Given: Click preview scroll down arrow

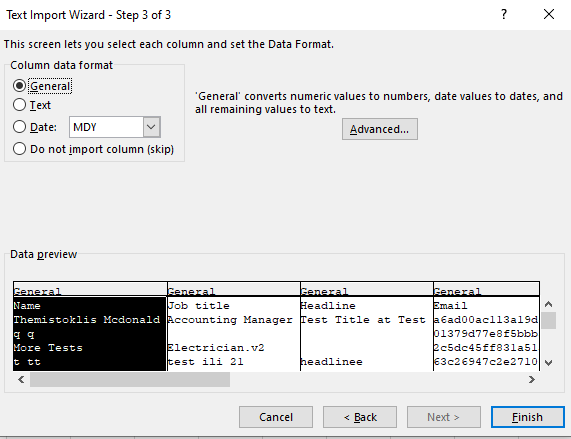Looking at the screenshot, I should (x=548, y=363).
